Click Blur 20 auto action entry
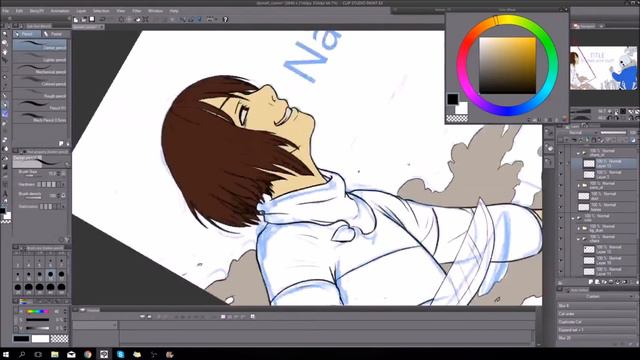Image resolution: width=640 pixels, height=360 pixels. pyautogui.click(x=596, y=338)
